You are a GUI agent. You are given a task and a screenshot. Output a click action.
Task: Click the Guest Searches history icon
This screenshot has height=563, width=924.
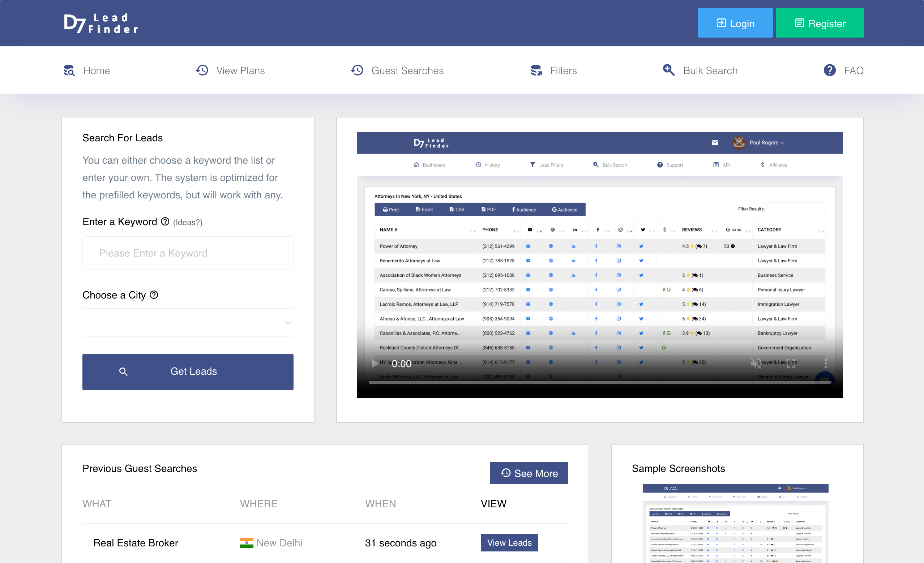point(357,70)
